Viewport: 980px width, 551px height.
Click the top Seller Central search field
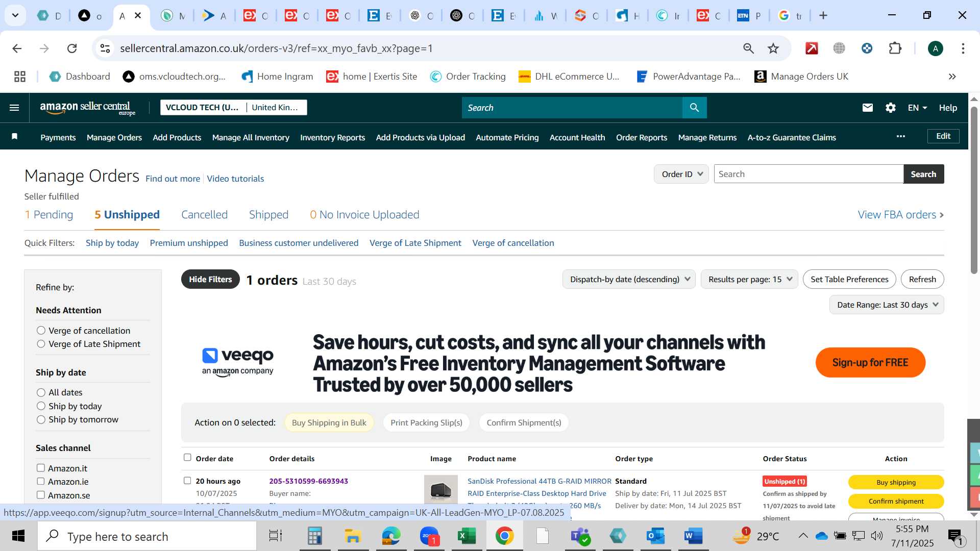(x=572, y=108)
